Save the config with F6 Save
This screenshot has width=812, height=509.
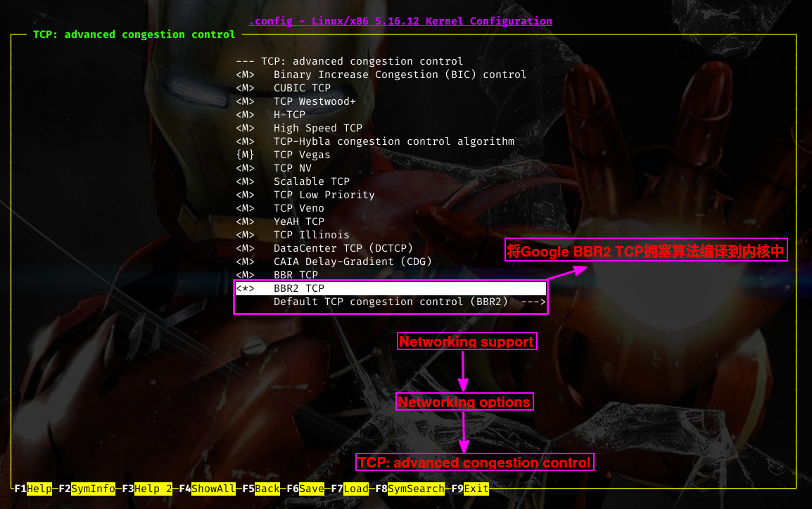click(x=311, y=489)
